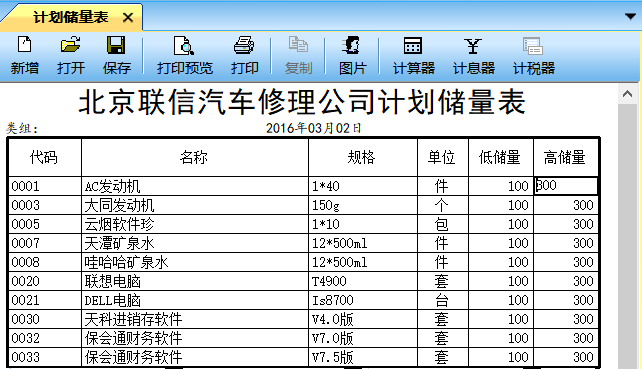Click the 规格 column header

(362, 157)
